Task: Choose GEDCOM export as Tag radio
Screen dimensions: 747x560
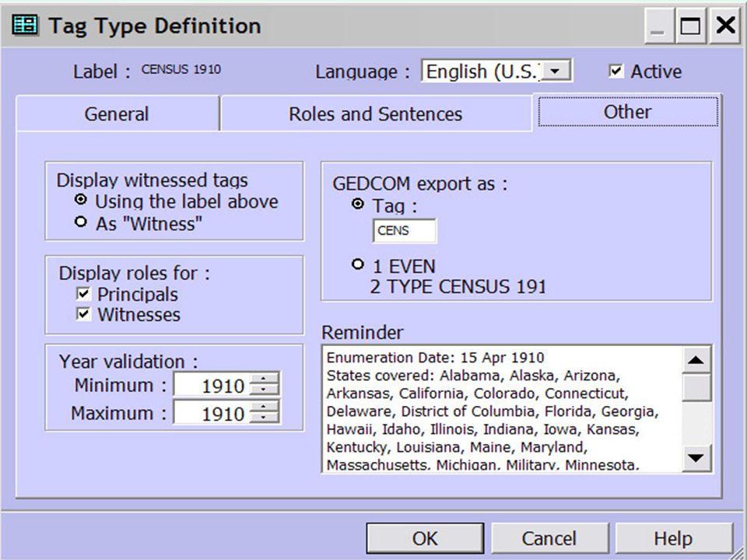Action: click(x=357, y=205)
